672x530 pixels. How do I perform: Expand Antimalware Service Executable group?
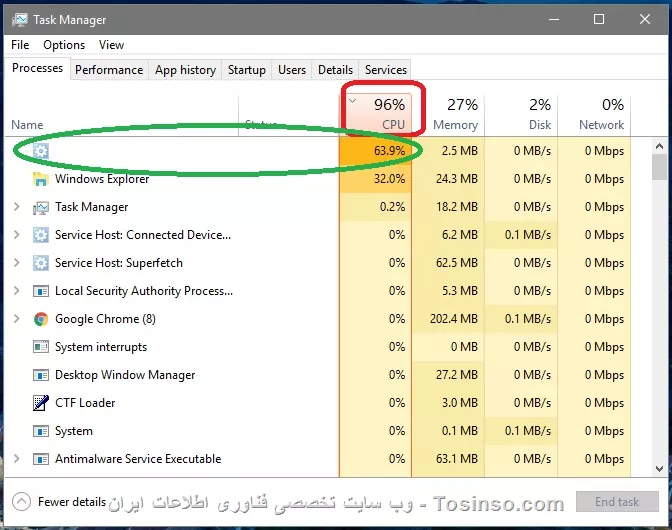coord(16,459)
